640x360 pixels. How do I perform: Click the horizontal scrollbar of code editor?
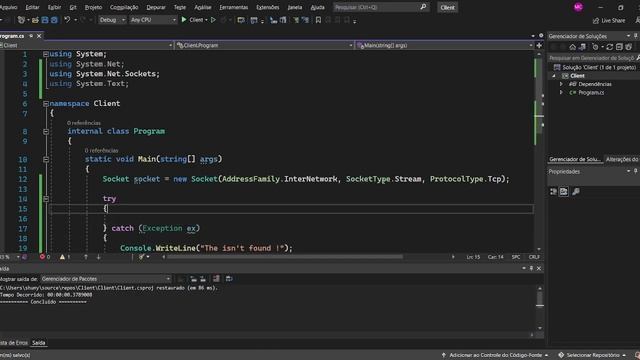tap(284, 257)
